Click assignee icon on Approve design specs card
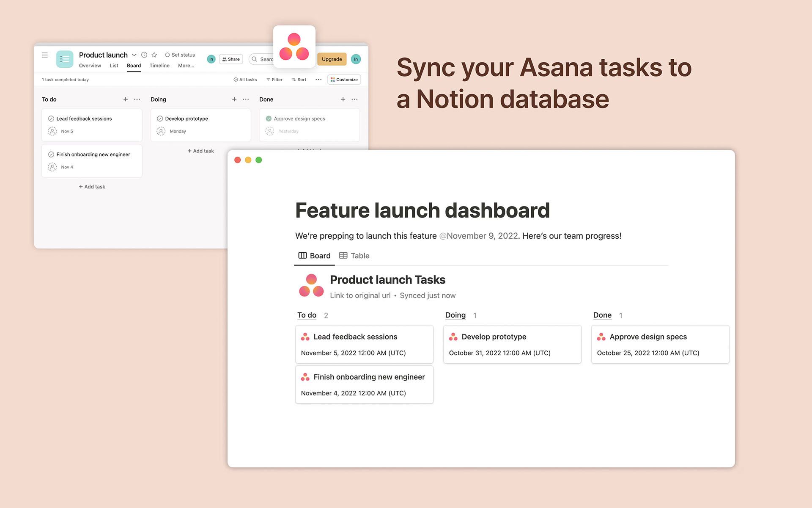 coord(270,131)
